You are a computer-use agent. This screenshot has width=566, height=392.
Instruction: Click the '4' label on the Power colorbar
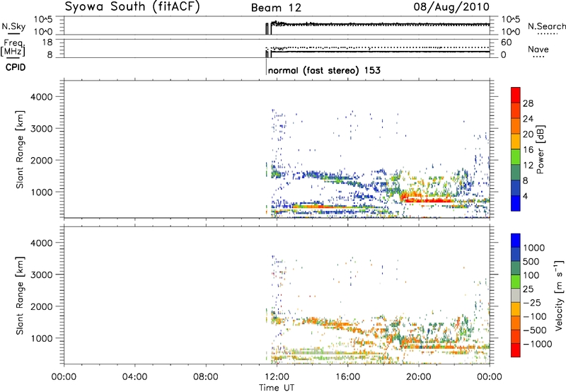tap(526, 196)
